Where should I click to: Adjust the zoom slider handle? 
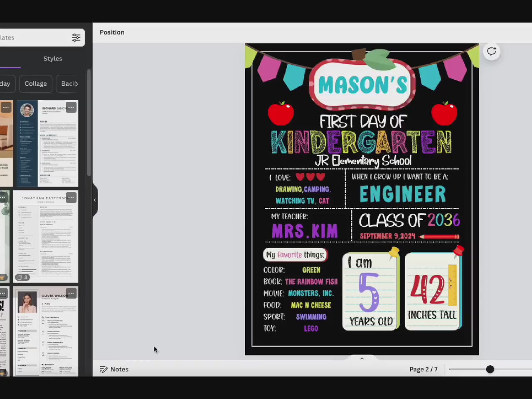[490, 369]
